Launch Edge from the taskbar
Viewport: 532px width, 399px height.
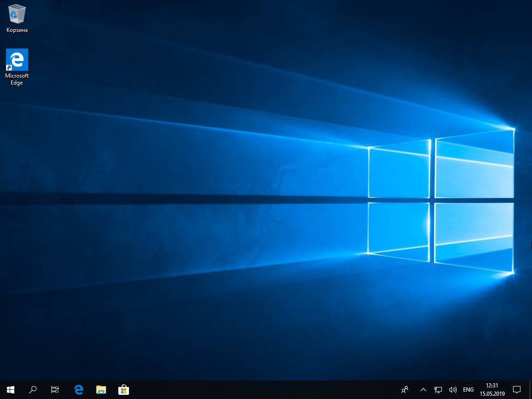(x=79, y=389)
